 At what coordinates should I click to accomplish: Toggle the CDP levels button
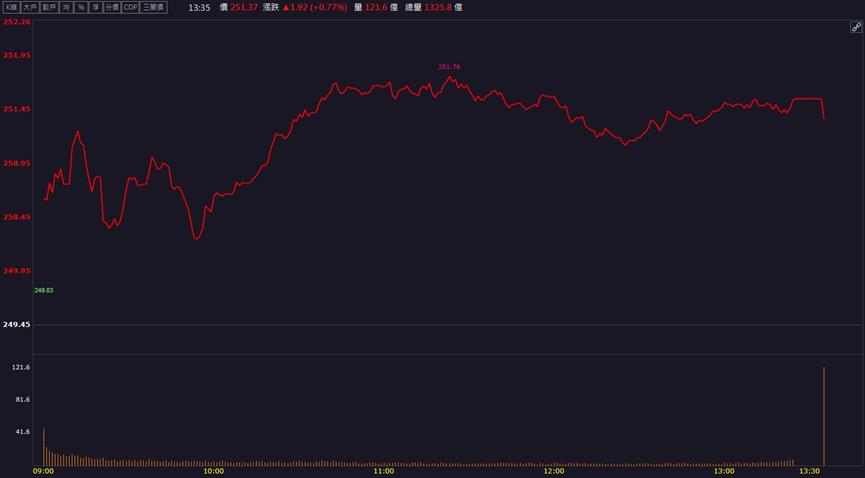[130, 7]
